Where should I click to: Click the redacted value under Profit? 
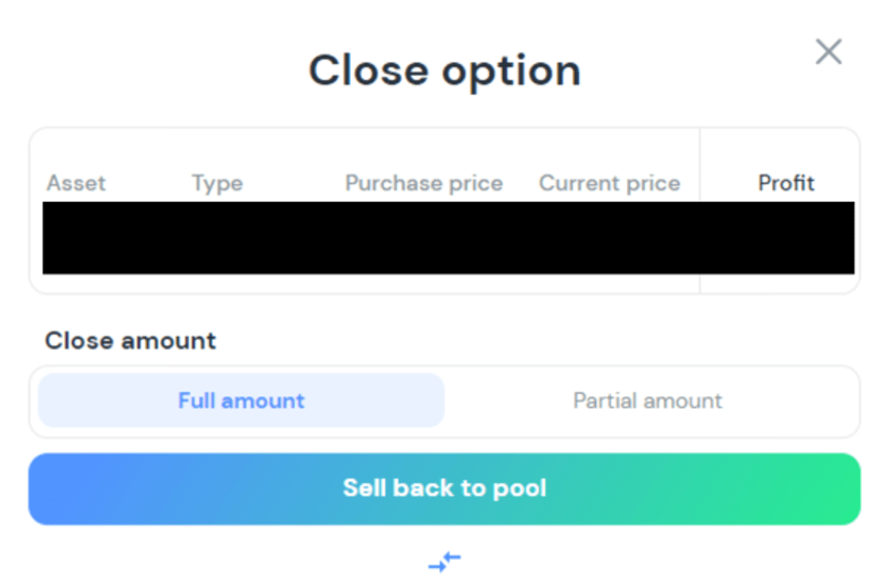pos(786,238)
